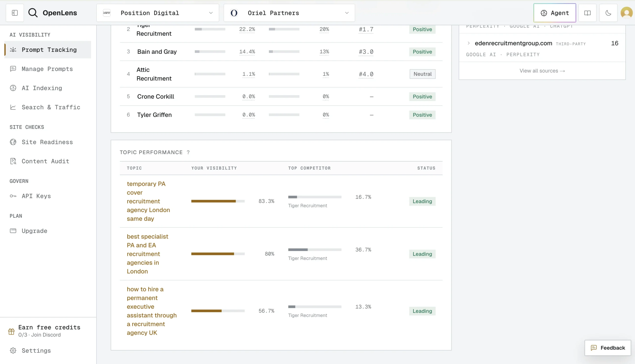Open API Keys page
635x364 pixels.
click(48, 196)
